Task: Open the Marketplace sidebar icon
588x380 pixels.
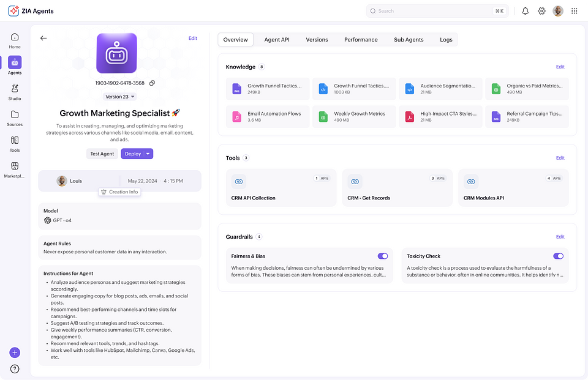Action: pos(15,170)
